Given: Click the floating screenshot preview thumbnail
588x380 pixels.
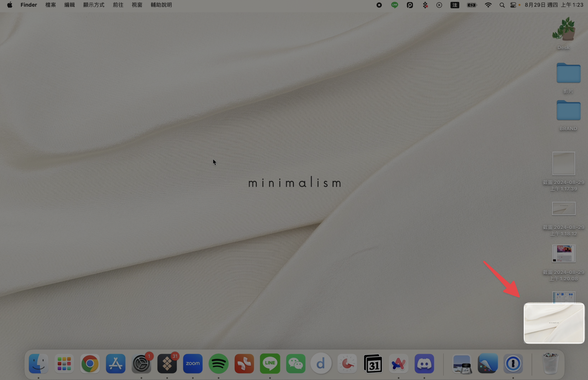Looking at the screenshot, I should [554, 323].
